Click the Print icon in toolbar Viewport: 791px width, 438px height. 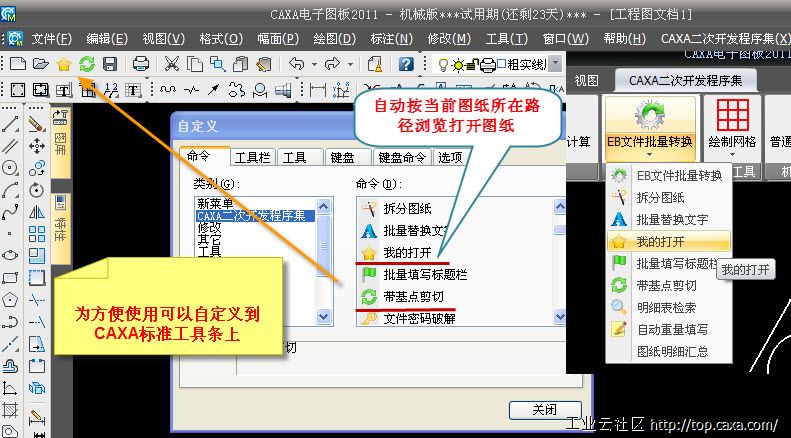click(x=141, y=64)
